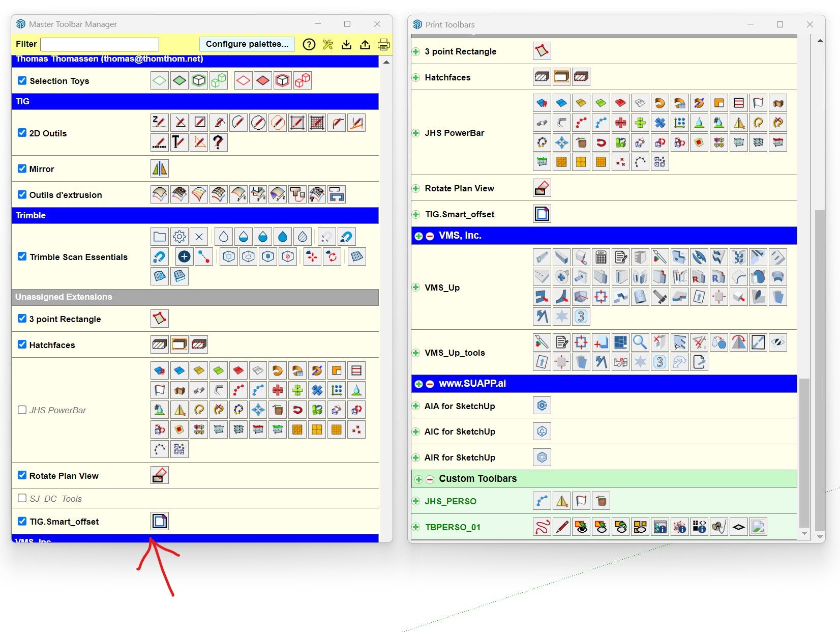Click the eye icon in VMS_Up_tools
Image resolution: width=840 pixels, height=632 pixels.
pyautogui.click(x=778, y=342)
